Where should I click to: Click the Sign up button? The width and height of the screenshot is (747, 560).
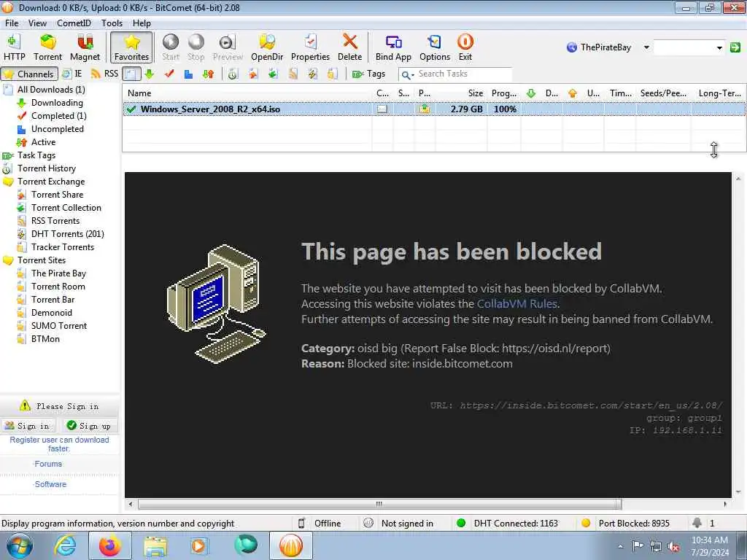tap(90, 426)
